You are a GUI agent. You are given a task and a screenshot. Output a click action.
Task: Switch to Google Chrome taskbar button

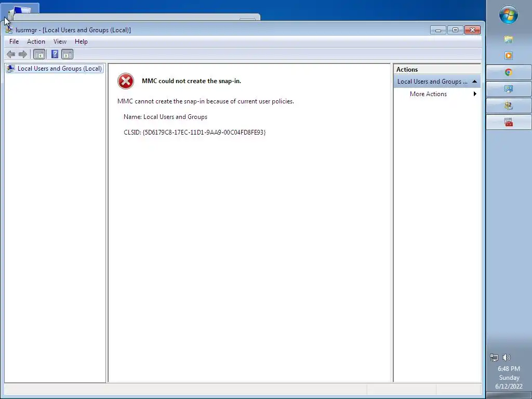pyautogui.click(x=509, y=72)
